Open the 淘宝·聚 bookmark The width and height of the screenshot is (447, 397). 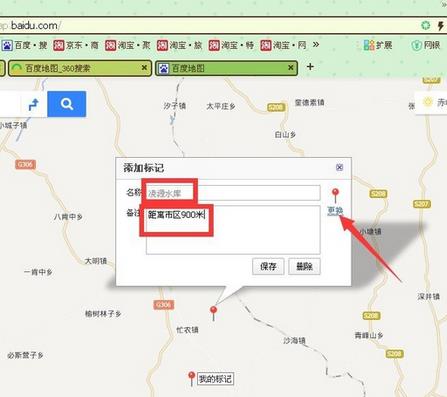128,45
